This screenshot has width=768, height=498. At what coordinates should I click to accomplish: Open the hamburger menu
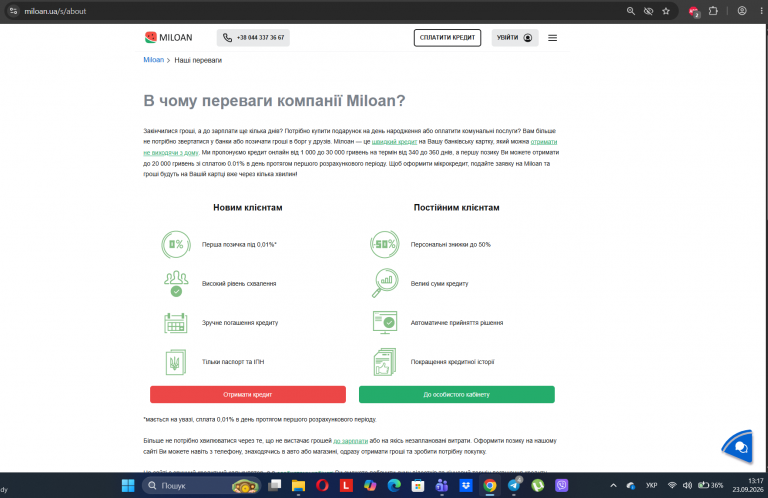pyautogui.click(x=552, y=38)
